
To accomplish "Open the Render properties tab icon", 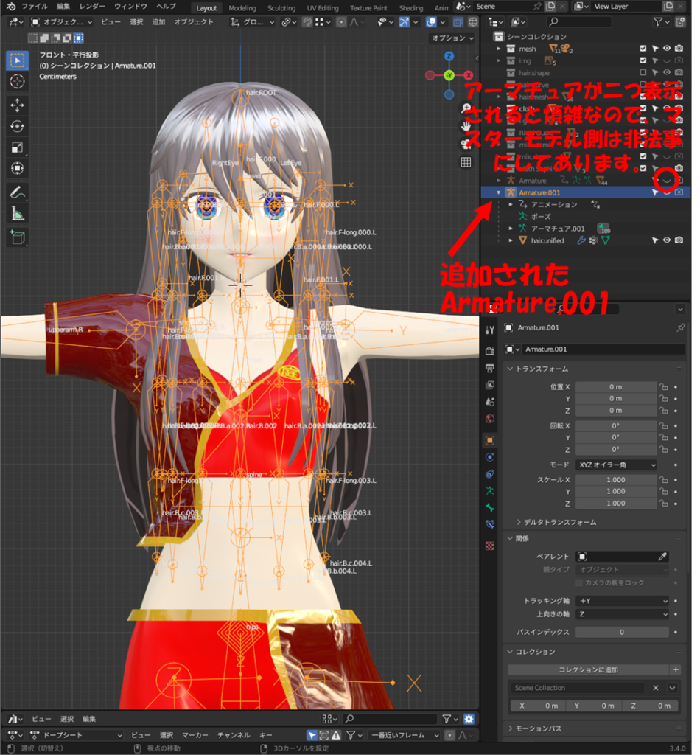I will [490, 351].
